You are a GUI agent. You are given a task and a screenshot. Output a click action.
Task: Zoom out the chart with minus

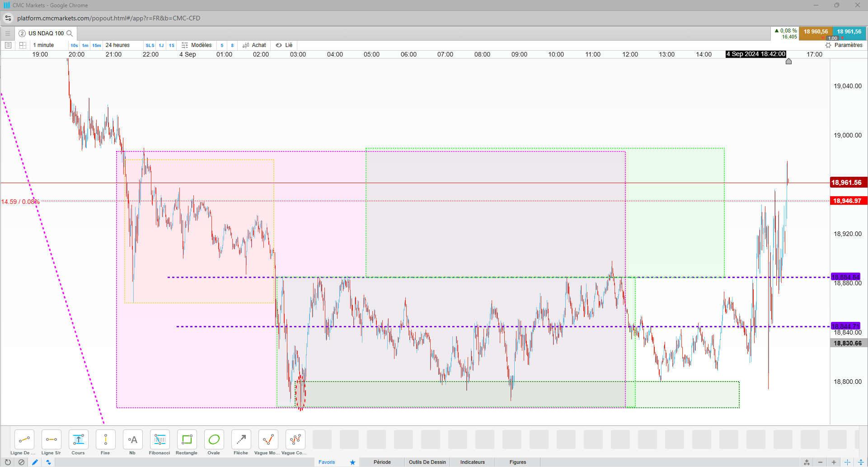click(820, 462)
